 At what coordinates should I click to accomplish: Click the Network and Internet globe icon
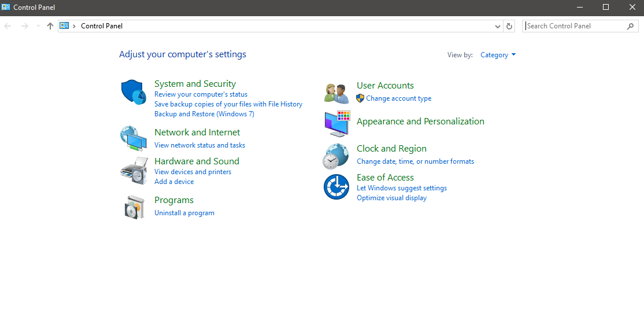pyautogui.click(x=134, y=138)
